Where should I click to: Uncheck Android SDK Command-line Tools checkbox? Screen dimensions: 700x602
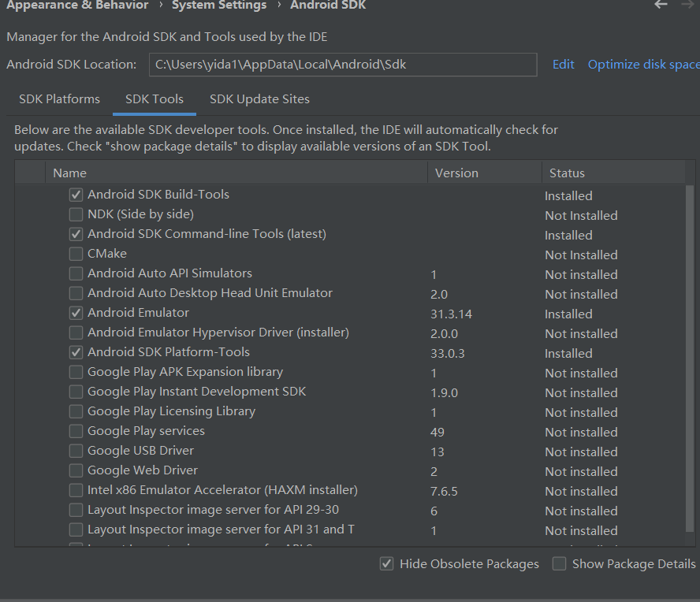click(76, 234)
